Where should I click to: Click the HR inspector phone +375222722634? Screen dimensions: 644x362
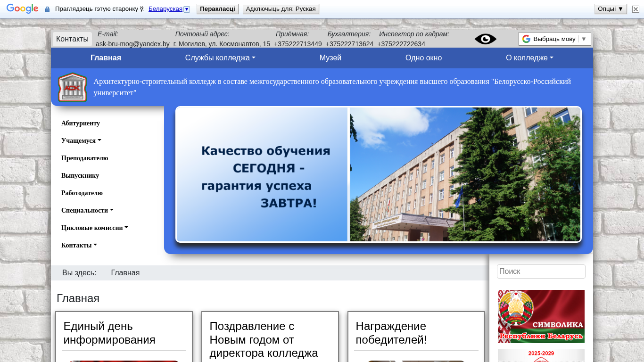point(401,44)
